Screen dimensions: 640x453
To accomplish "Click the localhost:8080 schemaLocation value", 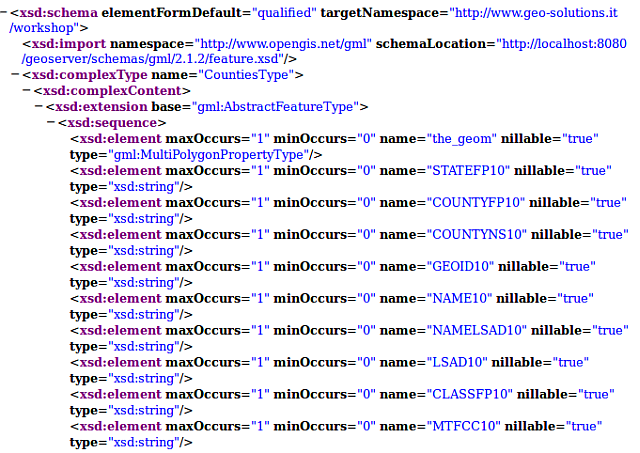I will tap(564, 44).
